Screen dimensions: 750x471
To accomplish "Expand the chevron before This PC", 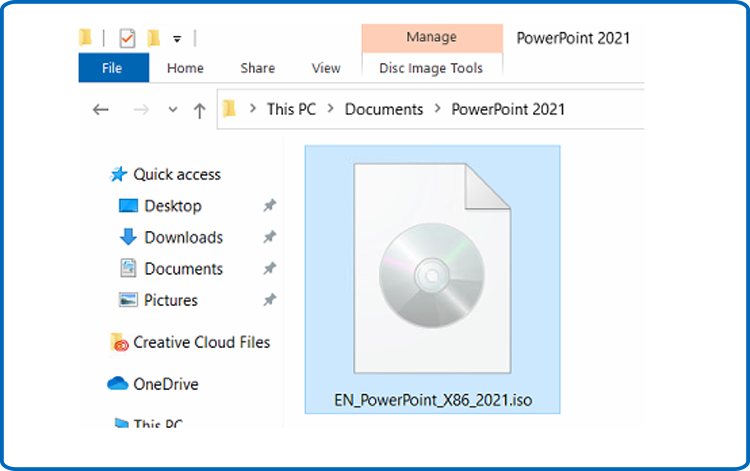I will click(253, 109).
